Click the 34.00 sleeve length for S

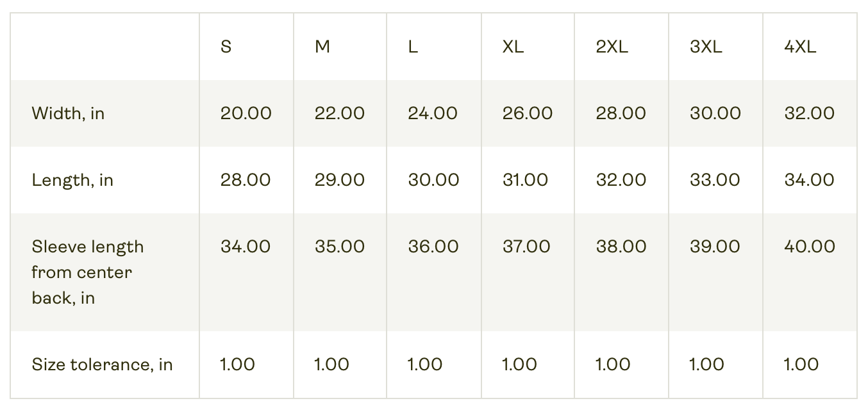(246, 247)
